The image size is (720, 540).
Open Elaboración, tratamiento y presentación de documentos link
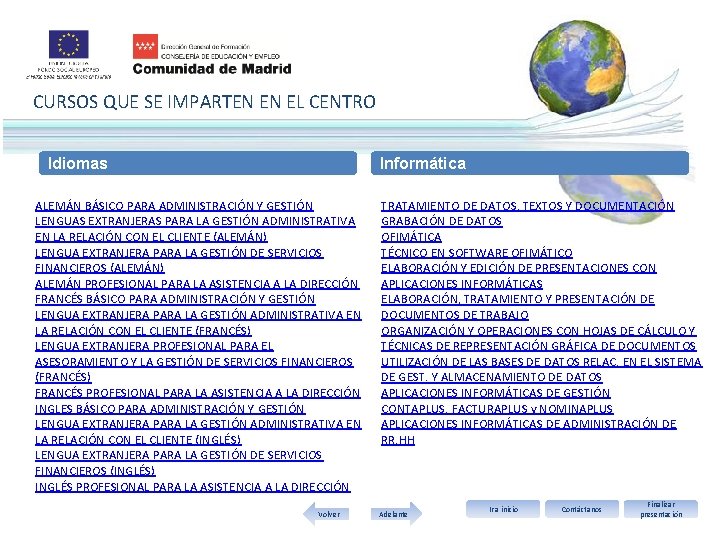click(x=518, y=307)
